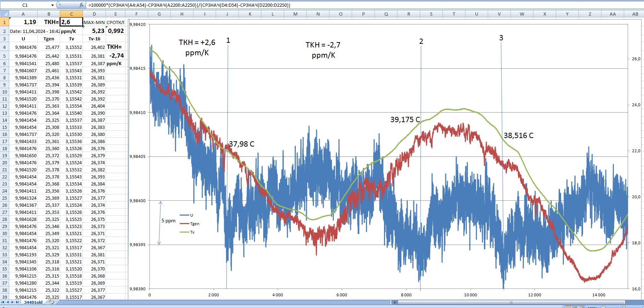
Task: Click the 26,0 right axis label
Action: point(636,59)
